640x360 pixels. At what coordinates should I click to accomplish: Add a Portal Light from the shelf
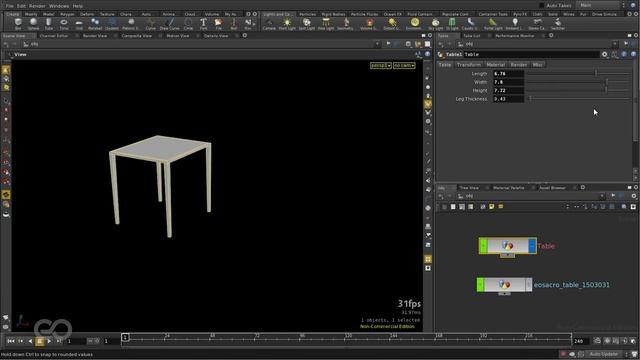tap(493, 24)
